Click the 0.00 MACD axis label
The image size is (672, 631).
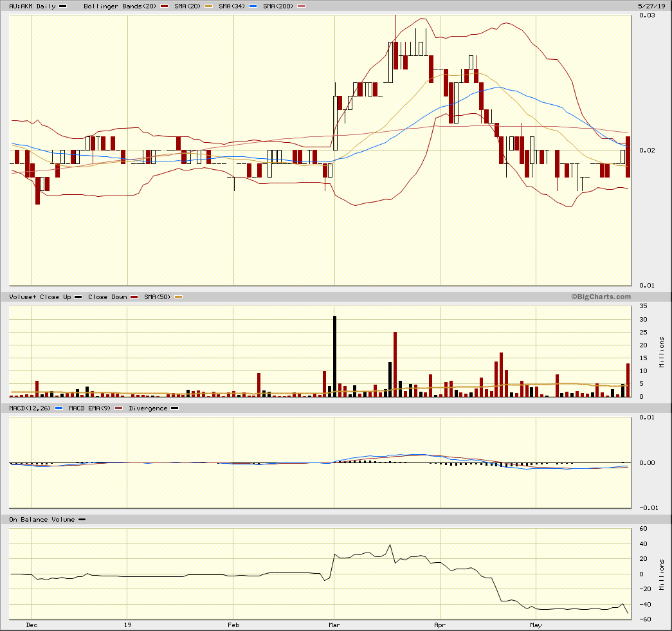[x=647, y=463]
